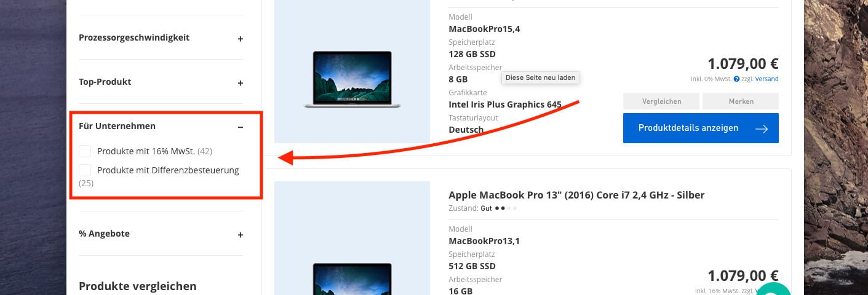Viewport: 868px width, 295px height.
Task: Click the Merken button for first MacBook
Action: point(741,101)
